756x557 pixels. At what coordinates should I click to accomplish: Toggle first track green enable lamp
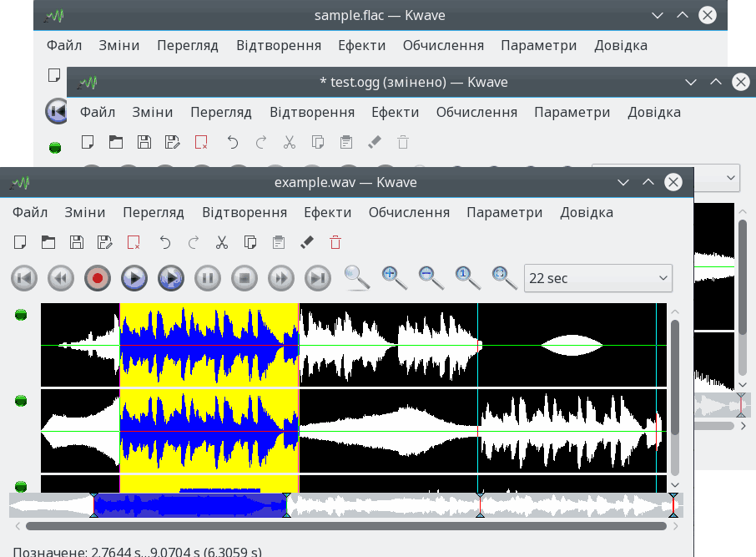(21, 315)
